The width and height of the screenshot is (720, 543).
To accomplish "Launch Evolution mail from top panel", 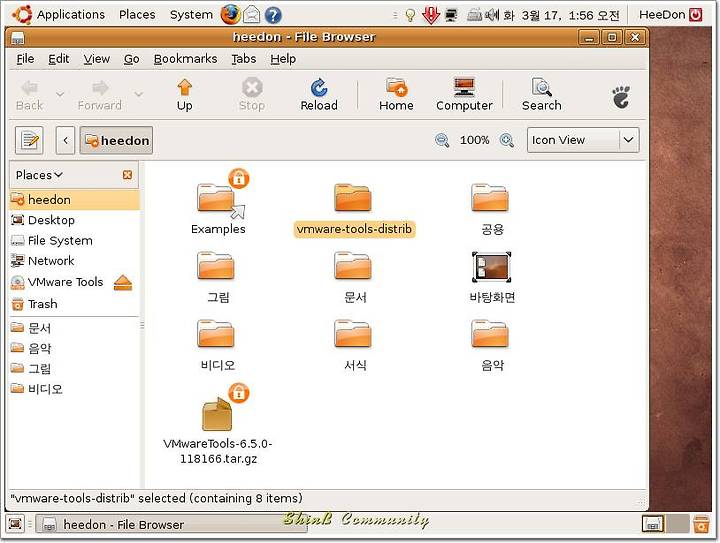I will (252, 15).
